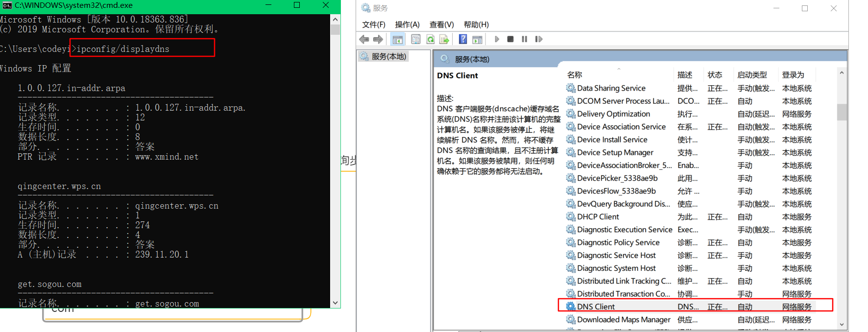868x332 pixels.
Task: Click the gear icon of Device Association Service
Action: 571,127
